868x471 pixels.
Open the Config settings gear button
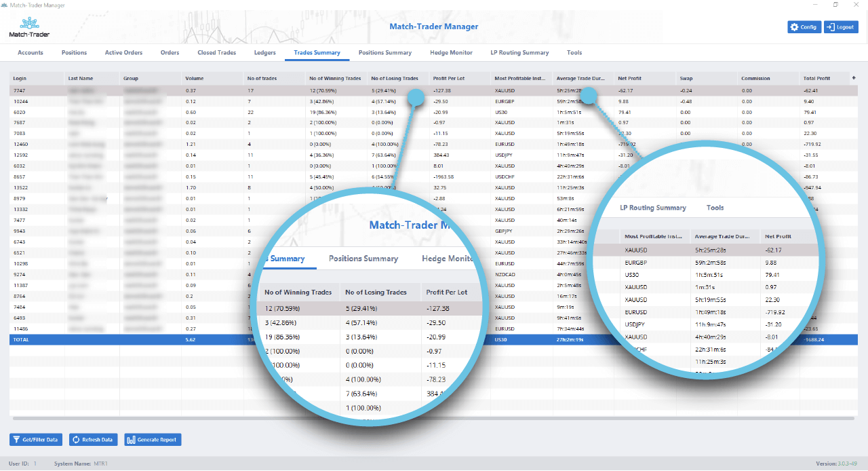tap(804, 27)
